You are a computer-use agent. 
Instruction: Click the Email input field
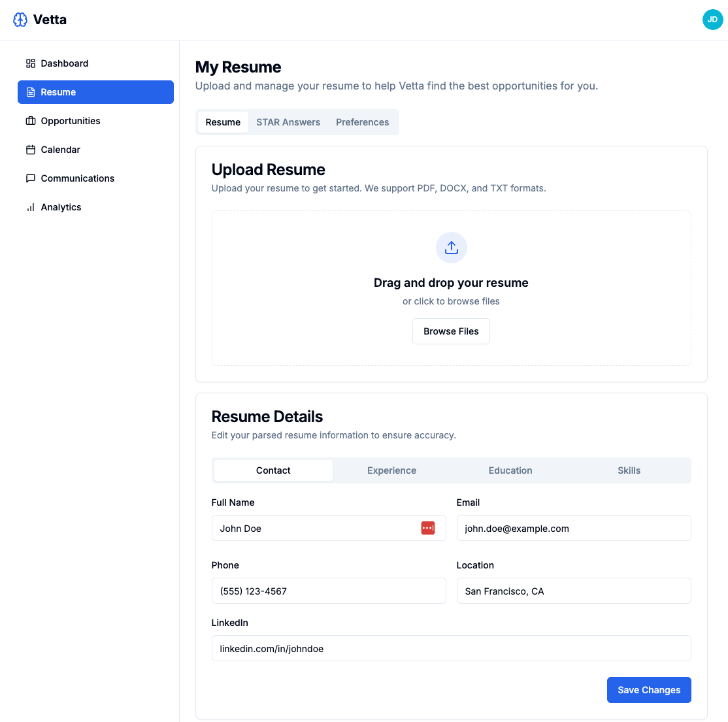pos(573,528)
